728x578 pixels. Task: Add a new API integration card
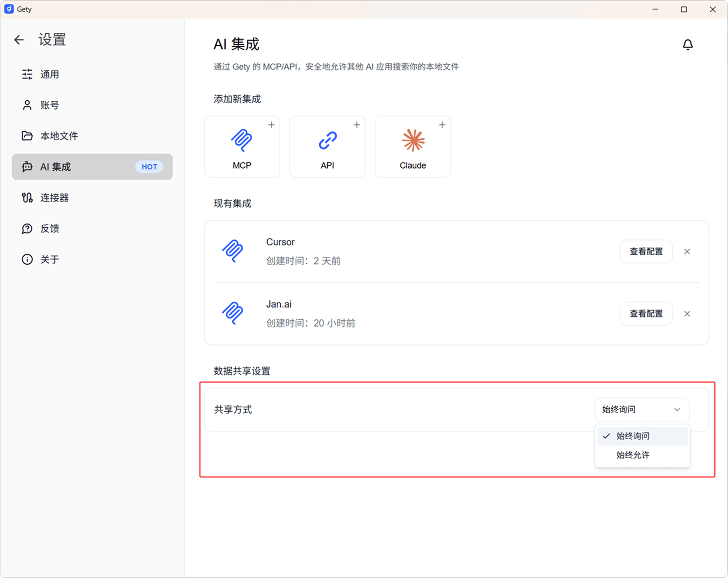pyautogui.click(x=327, y=146)
